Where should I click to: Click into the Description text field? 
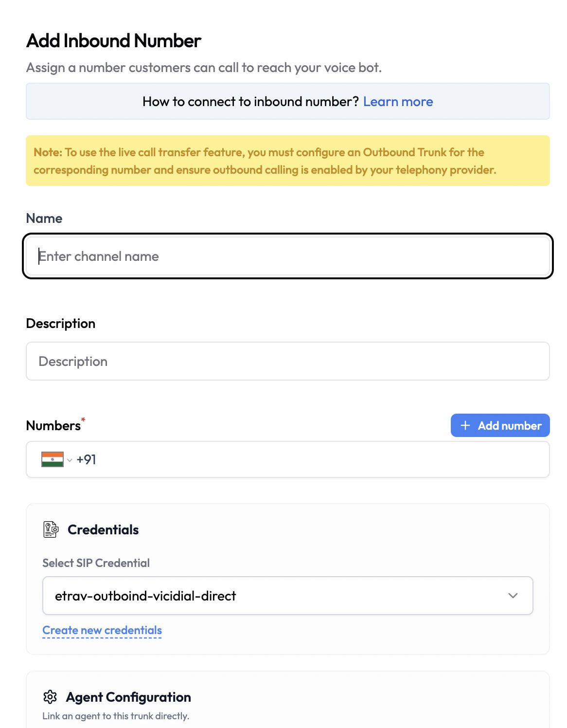point(287,361)
